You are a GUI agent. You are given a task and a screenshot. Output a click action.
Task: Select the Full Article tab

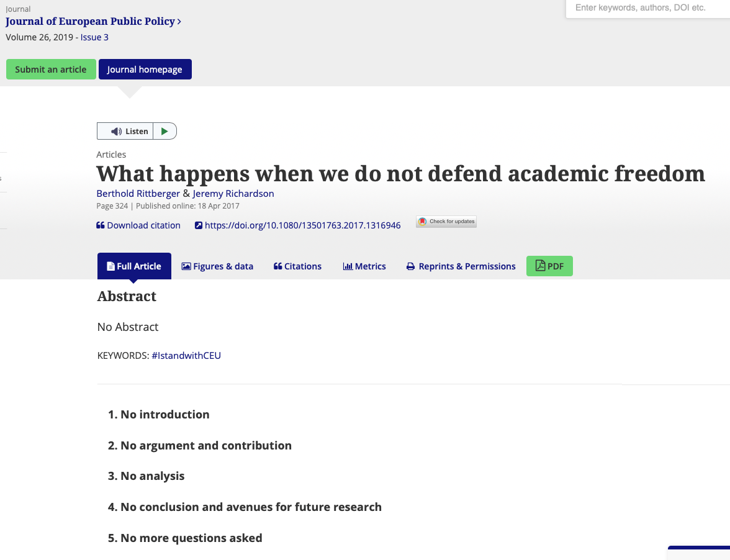click(x=134, y=266)
